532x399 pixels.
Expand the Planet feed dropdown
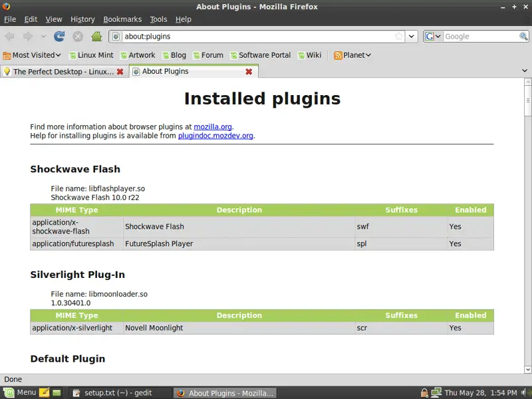coord(352,55)
